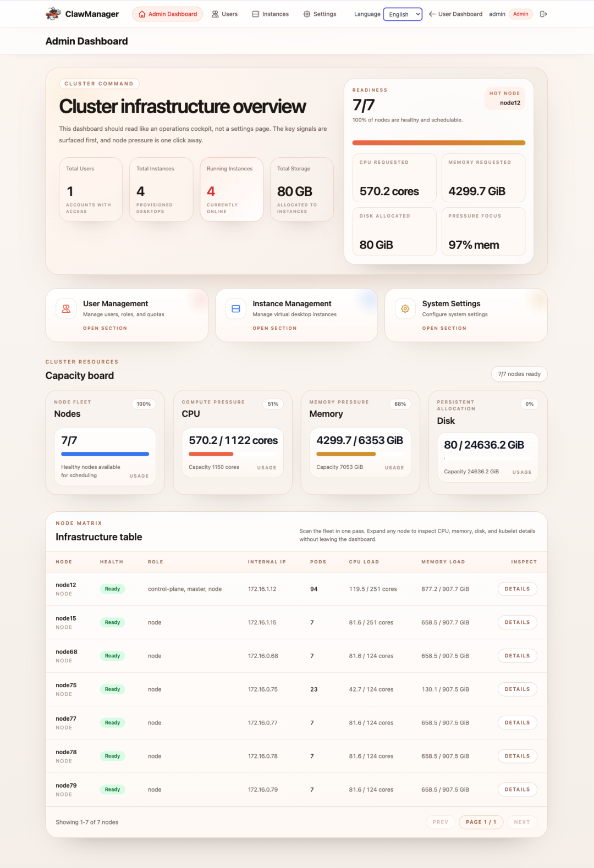Click the users icon in top navigation
This screenshot has width=594, height=868.
click(x=215, y=14)
